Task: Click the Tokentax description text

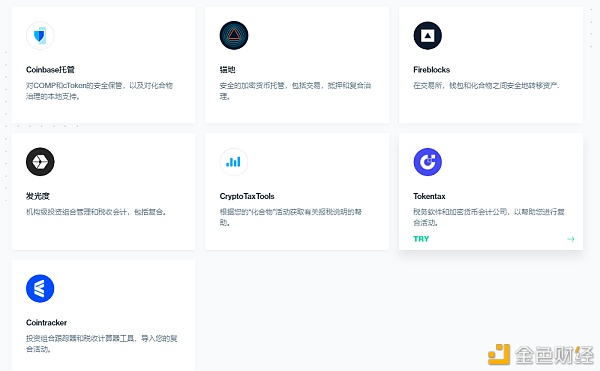Action: tap(489, 217)
